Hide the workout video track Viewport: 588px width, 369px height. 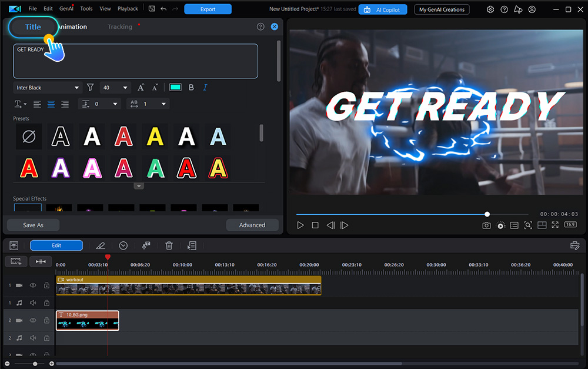click(34, 285)
